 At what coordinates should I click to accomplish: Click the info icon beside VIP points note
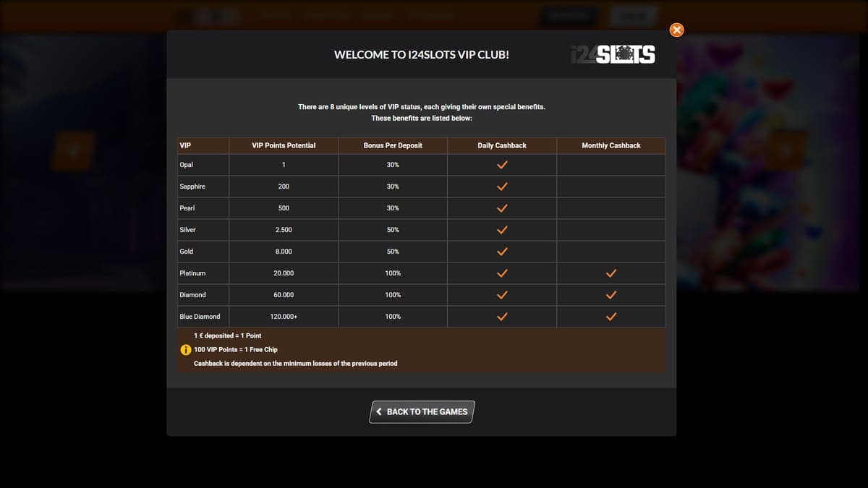tap(185, 350)
